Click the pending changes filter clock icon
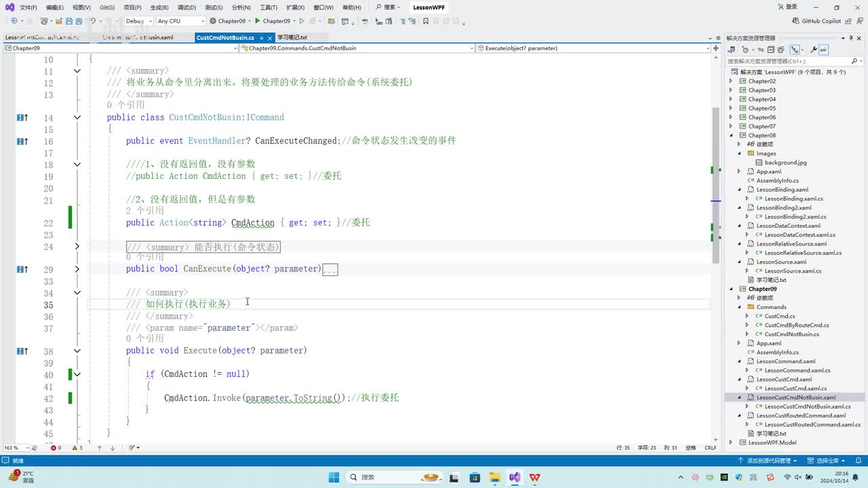 (x=747, y=49)
